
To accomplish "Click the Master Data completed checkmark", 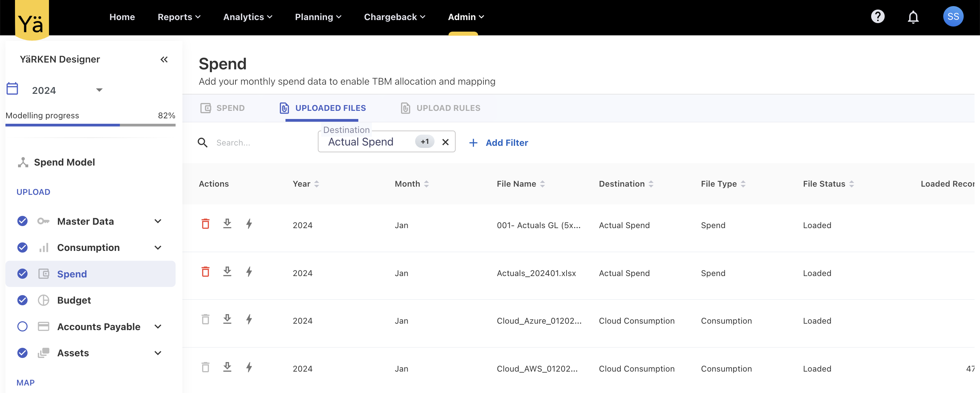I will pyautogui.click(x=22, y=221).
